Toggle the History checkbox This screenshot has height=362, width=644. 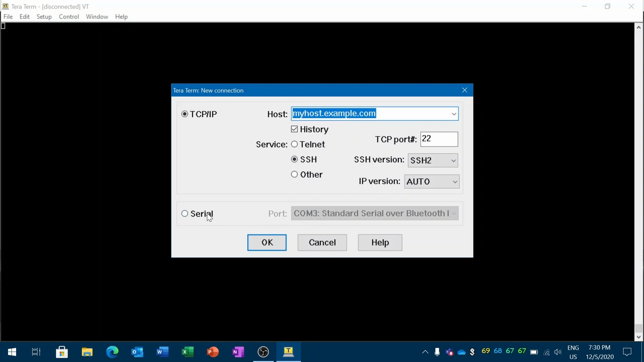[294, 129]
